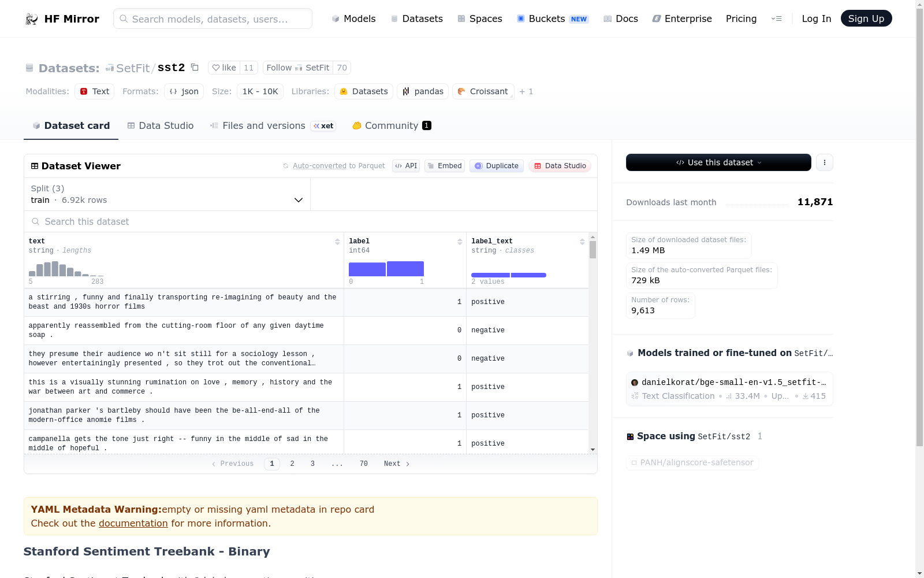
Task: Go to page 2 of the table
Action: pyautogui.click(x=292, y=464)
